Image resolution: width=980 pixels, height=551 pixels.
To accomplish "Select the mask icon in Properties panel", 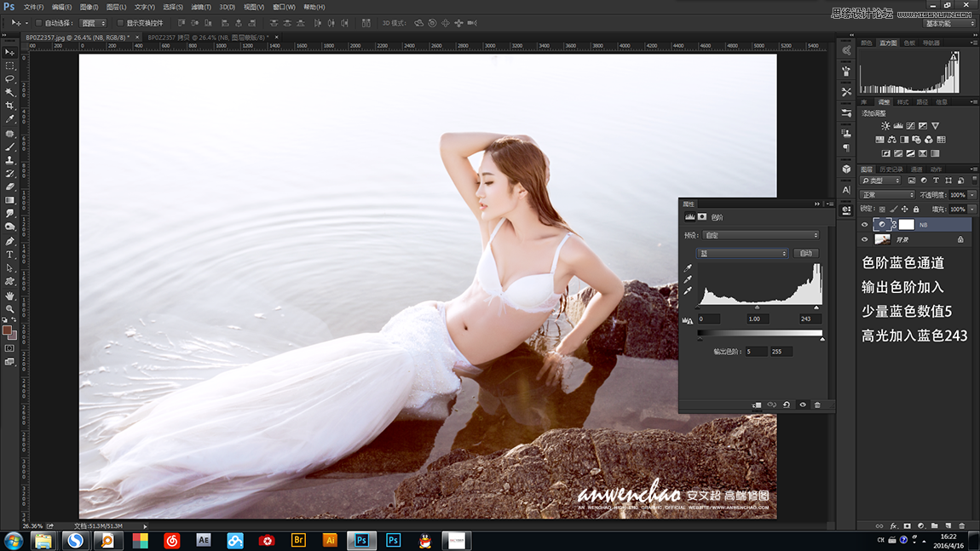I will pos(702,217).
